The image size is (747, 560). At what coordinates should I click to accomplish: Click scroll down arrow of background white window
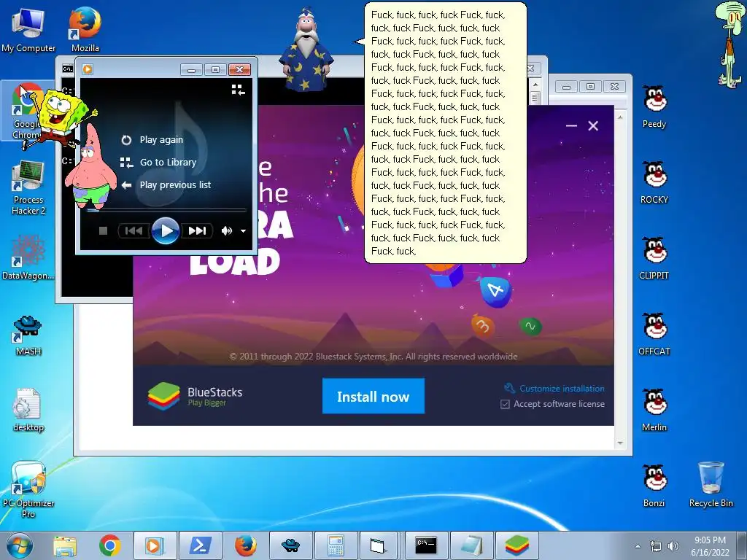620,443
